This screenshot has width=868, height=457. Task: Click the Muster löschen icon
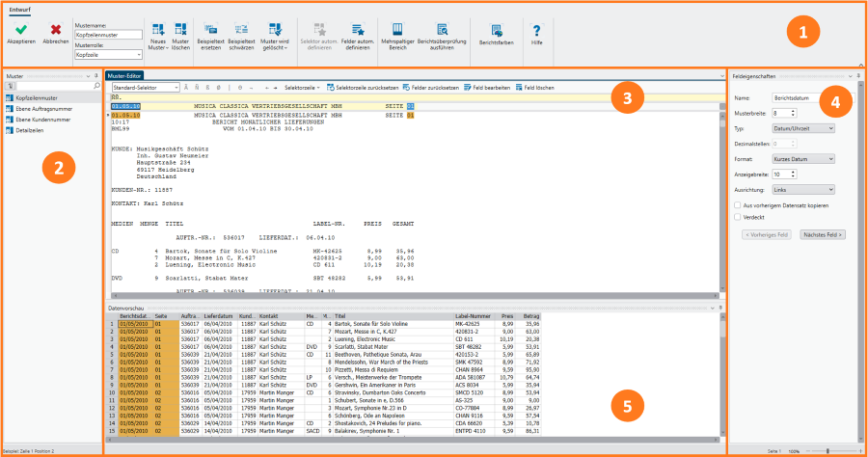click(x=180, y=30)
